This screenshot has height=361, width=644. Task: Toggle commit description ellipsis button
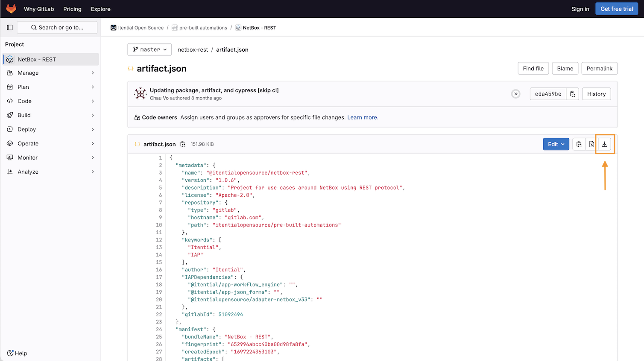pos(515,94)
